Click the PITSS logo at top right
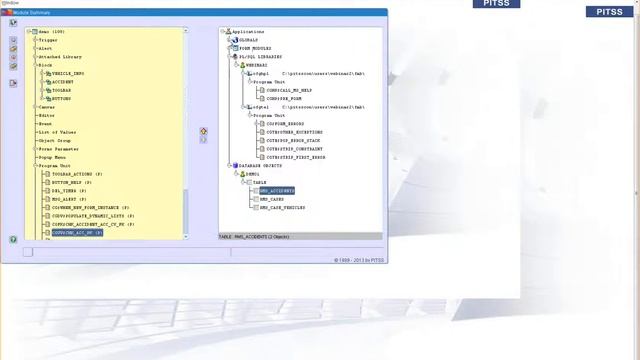 (x=609, y=11)
